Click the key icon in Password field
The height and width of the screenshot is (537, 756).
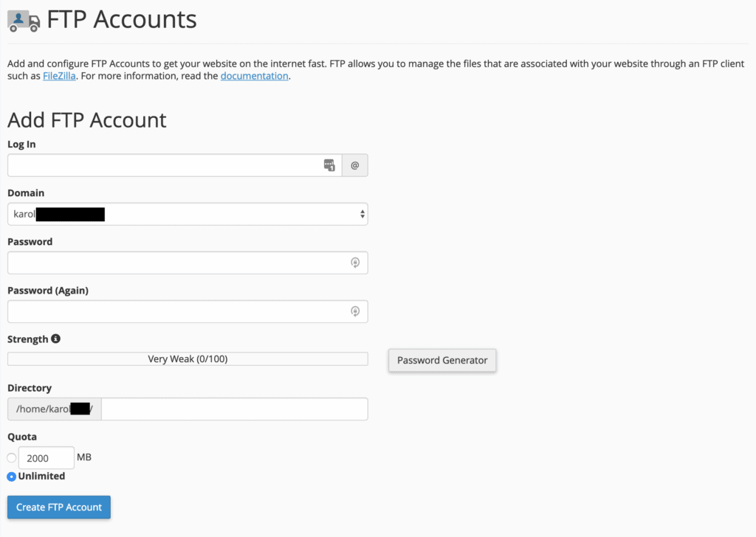pos(355,263)
